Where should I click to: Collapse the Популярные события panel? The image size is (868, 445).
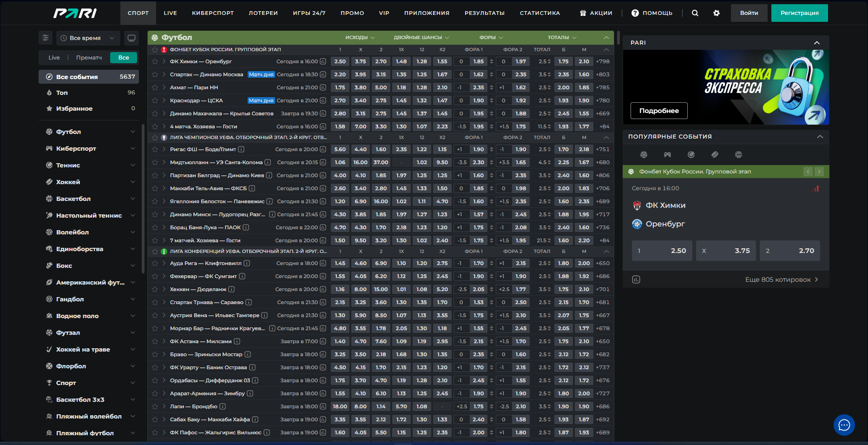pyautogui.click(x=820, y=137)
